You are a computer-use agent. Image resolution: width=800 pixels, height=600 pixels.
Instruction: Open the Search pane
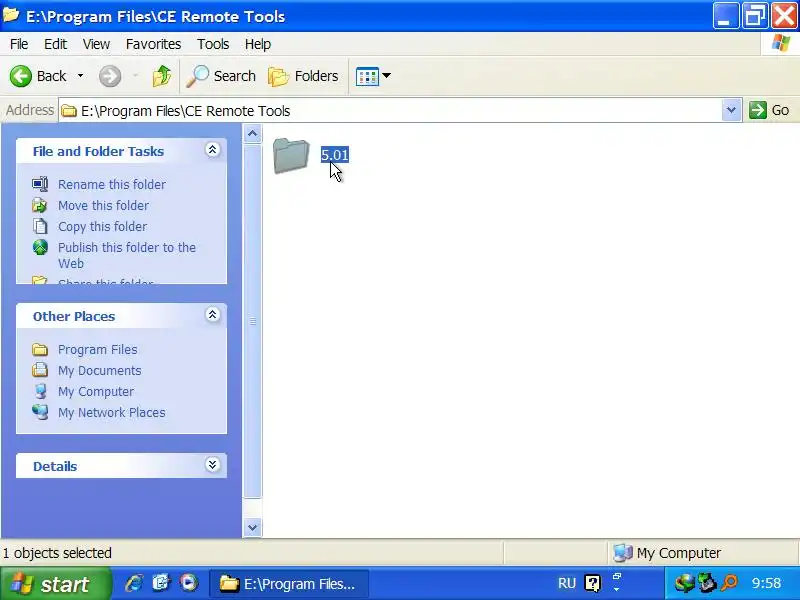[220, 76]
